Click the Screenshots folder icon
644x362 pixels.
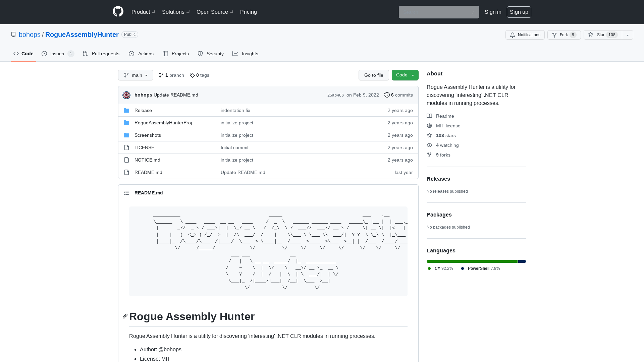pyautogui.click(x=126, y=135)
